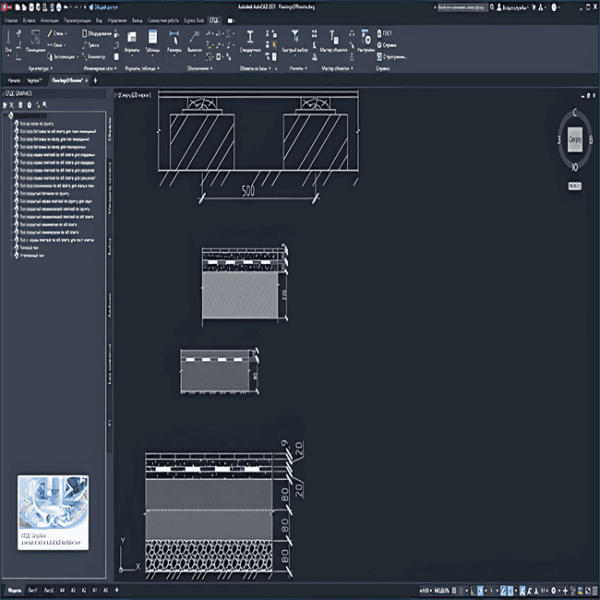
Task: Open Стандартные standard parts library
Action: (250, 42)
